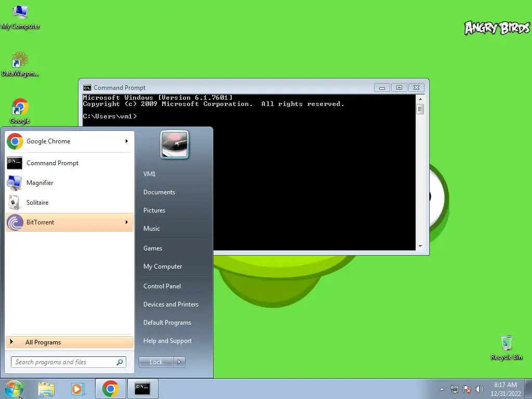The width and height of the screenshot is (532, 399).
Task: Open VM1 user folder
Action: (x=149, y=174)
